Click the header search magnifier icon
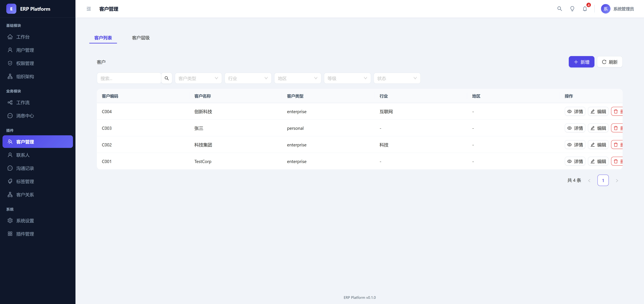Viewport: 644px width, 304px height. [x=559, y=9]
